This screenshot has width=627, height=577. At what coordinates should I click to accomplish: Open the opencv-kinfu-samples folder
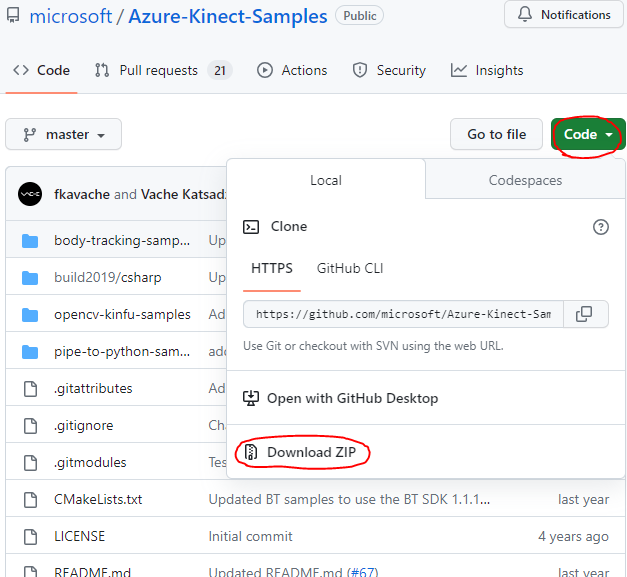[x=122, y=315]
